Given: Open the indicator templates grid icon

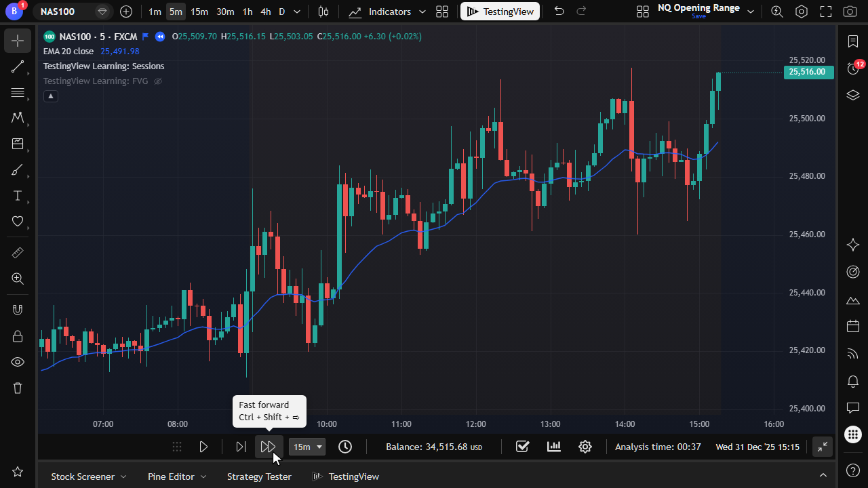Looking at the screenshot, I should point(442,12).
